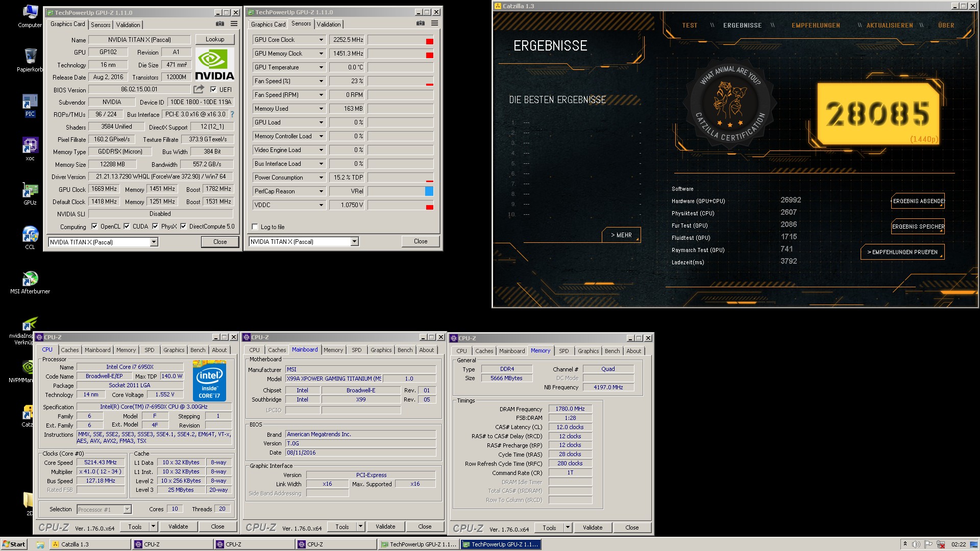Click the action center flag tray icon
Image resolution: width=980 pixels, height=551 pixels.
click(928, 544)
